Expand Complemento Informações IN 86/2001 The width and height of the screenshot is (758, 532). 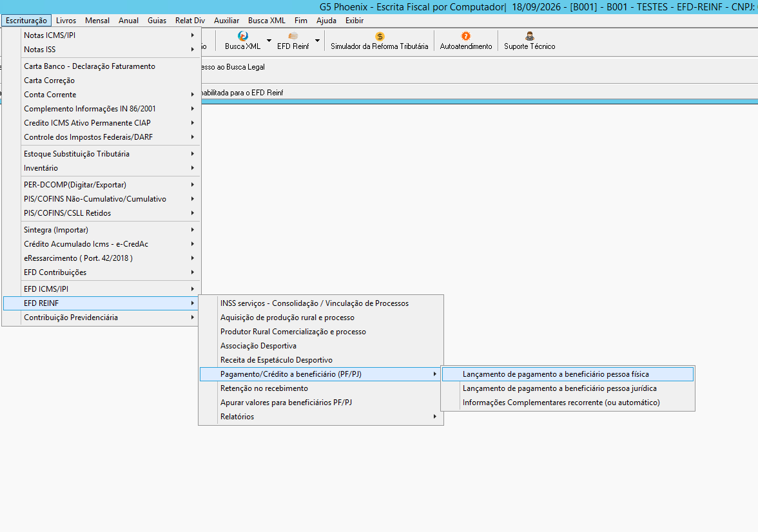coord(102,109)
